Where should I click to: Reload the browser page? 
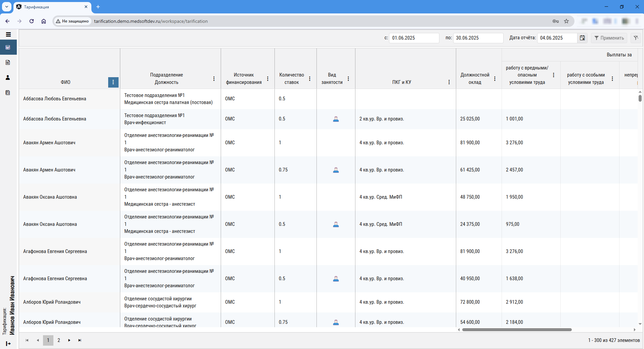[32, 21]
